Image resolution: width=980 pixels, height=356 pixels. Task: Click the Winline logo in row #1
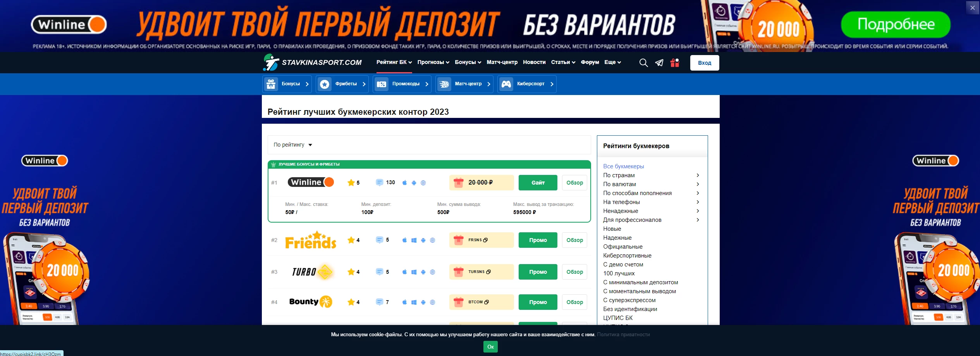(x=311, y=182)
